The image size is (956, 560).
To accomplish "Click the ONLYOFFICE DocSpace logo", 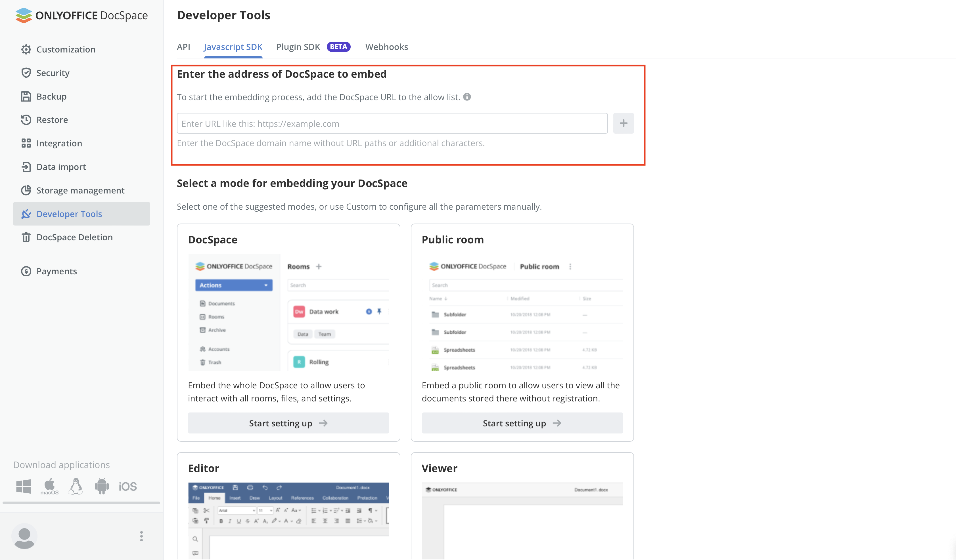I will point(81,15).
